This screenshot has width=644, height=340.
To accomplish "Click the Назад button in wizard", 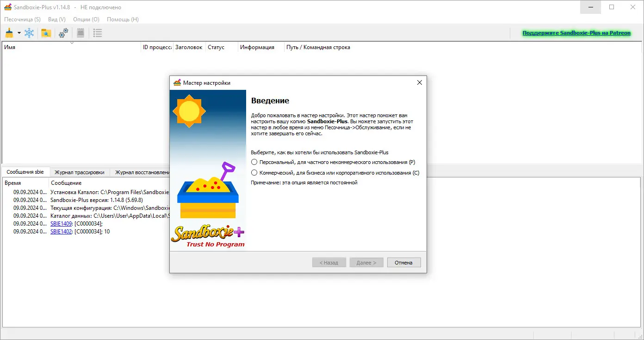I will coord(329,263).
